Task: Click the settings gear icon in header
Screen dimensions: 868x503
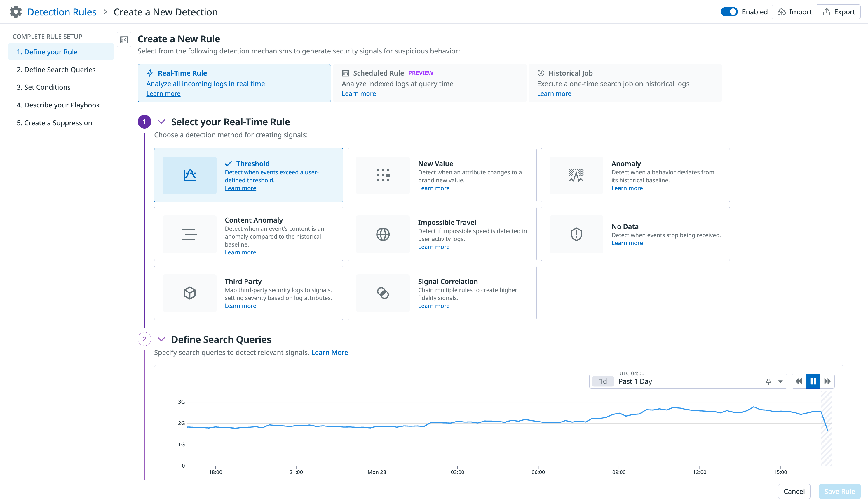Action: tap(15, 12)
